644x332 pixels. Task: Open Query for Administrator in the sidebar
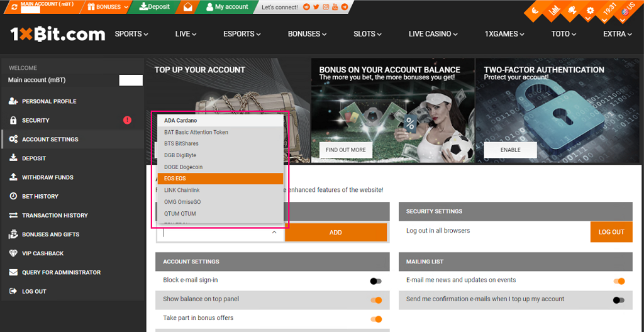(x=73, y=272)
